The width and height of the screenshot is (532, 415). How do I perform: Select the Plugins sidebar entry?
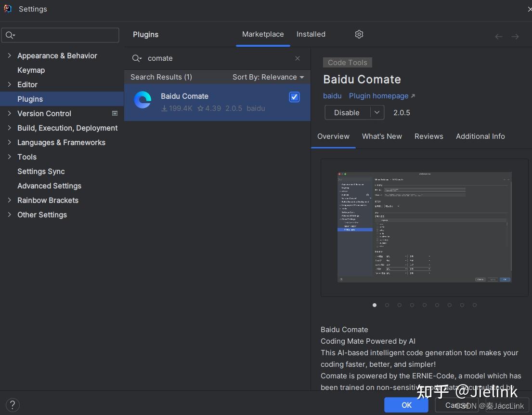pyautogui.click(x=30, y=99)
